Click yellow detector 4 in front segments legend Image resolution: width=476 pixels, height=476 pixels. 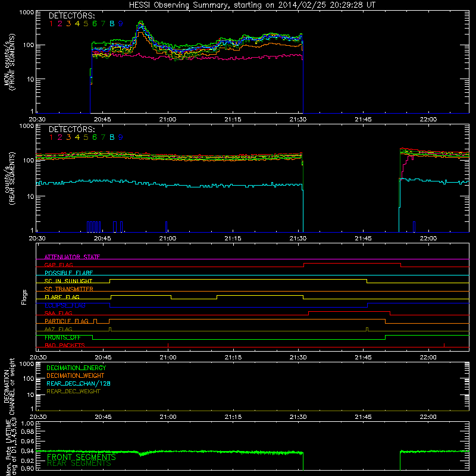[77, 24]
